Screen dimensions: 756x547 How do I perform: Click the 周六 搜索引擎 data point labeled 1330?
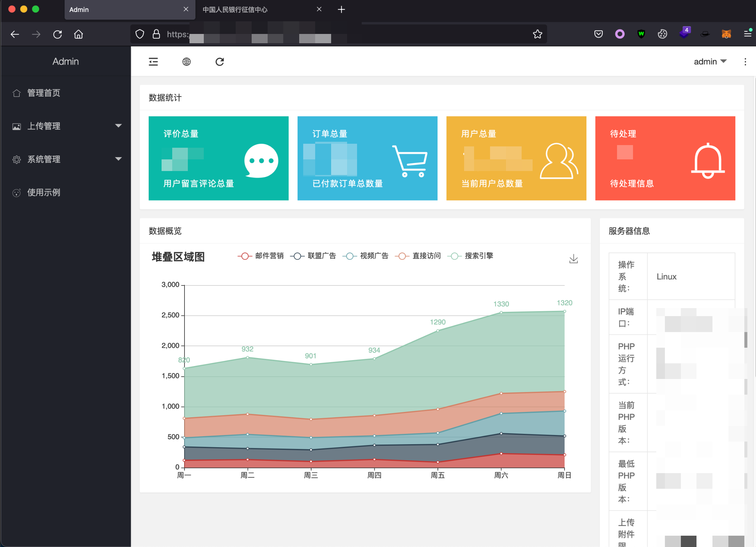pyautogui.click(x=501, y=312)
